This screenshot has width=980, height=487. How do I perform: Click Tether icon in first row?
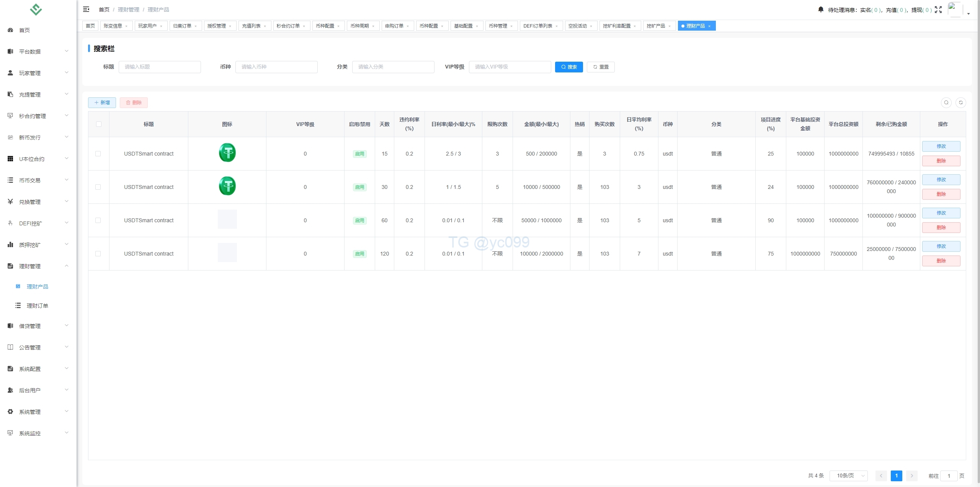coord(227,153)
